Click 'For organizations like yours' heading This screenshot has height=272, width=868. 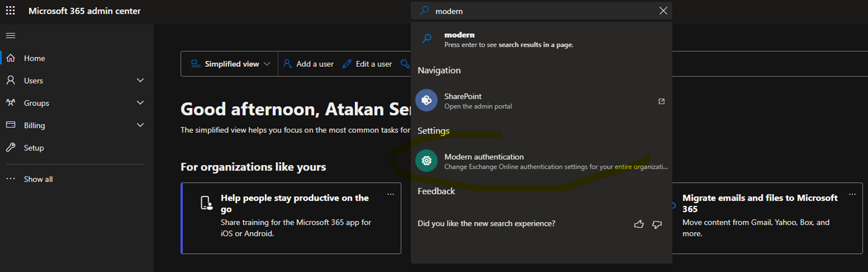click(x=254, y=167)
